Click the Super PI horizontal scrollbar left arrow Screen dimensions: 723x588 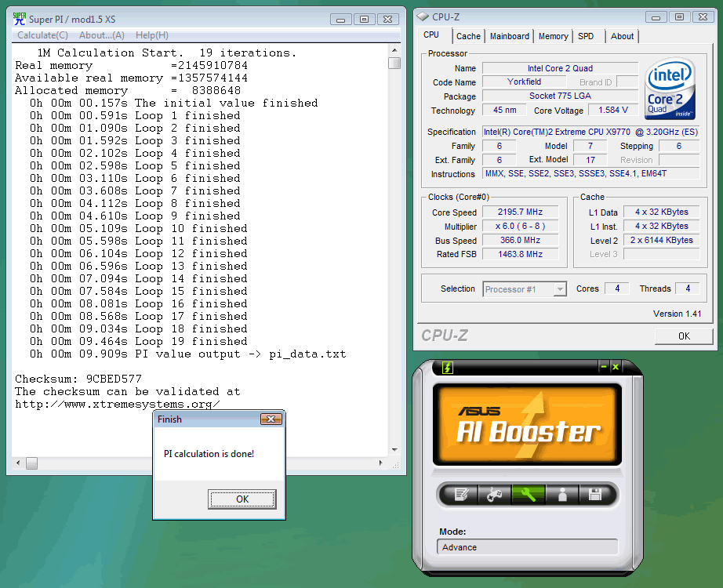(x=18, y=463)
